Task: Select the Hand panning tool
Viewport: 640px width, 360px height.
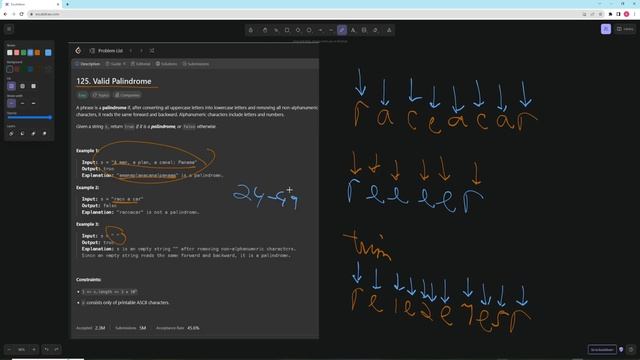Action: pyautogui.click(x=265, y=30)
